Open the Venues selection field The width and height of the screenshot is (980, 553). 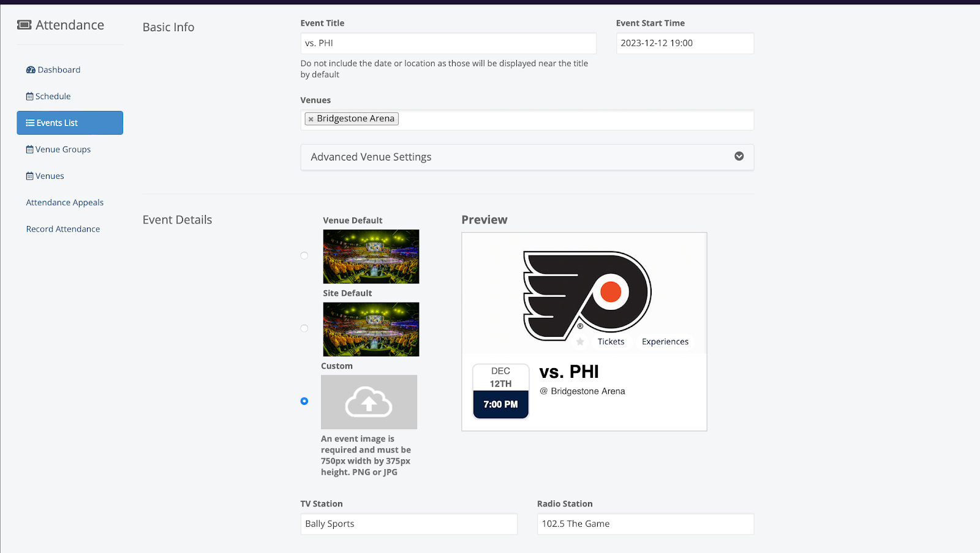point(576,119)
